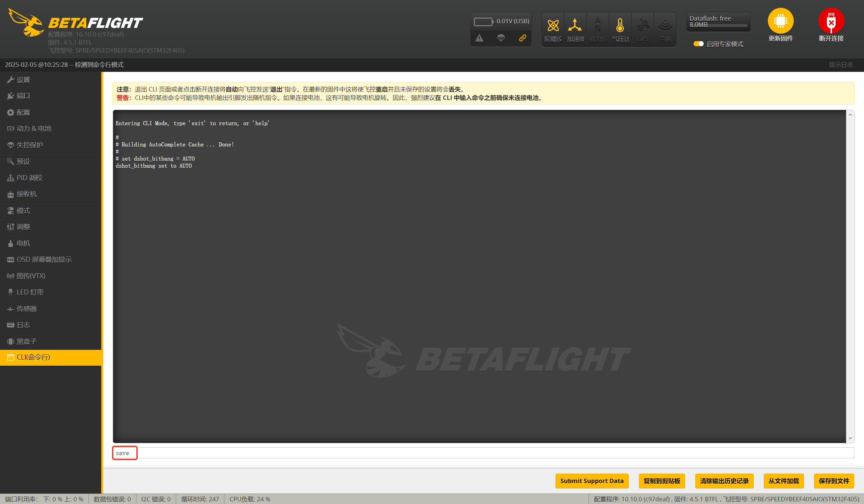Viewport: 864px width, 504px height.
Task: Click the 加速度 accelerometer sensor icon
Action: coord(575,30)
